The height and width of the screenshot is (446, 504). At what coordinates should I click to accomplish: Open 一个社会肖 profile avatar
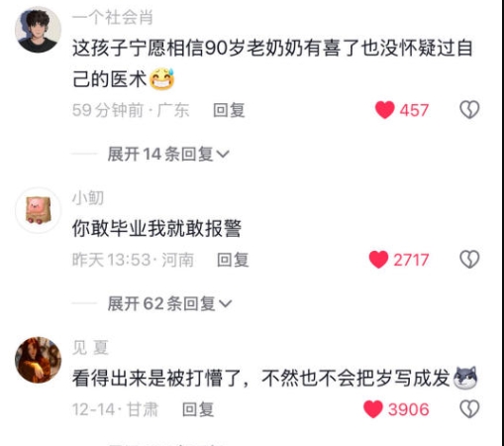38,30
